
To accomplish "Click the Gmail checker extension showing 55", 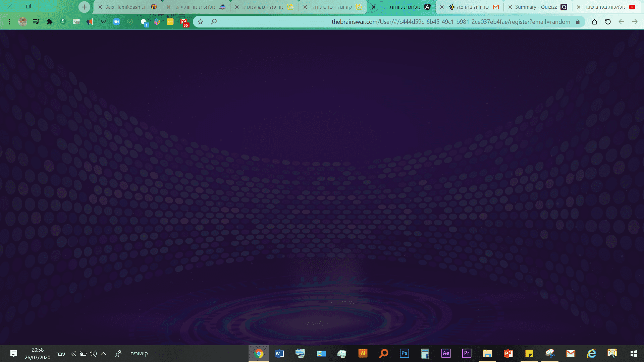I will pyautogui.click(x=184, y=22).
